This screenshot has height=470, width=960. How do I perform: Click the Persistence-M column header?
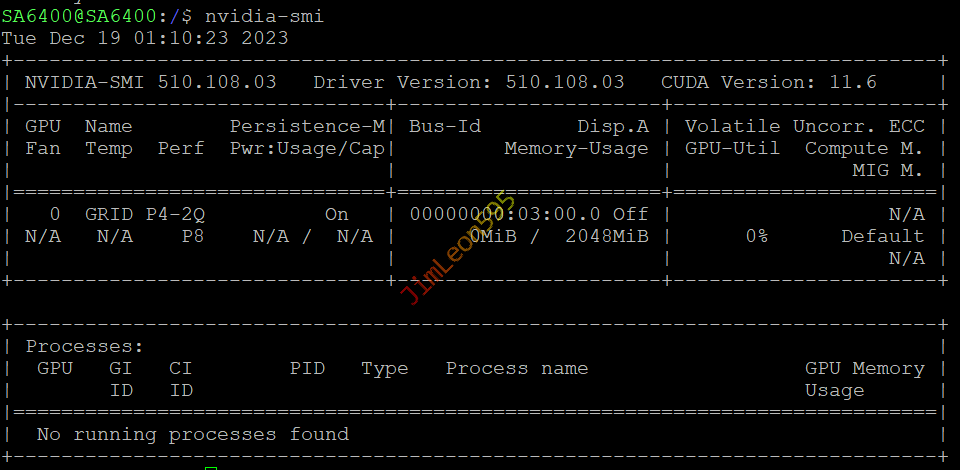pyautogui.click(x=307, y=126)
